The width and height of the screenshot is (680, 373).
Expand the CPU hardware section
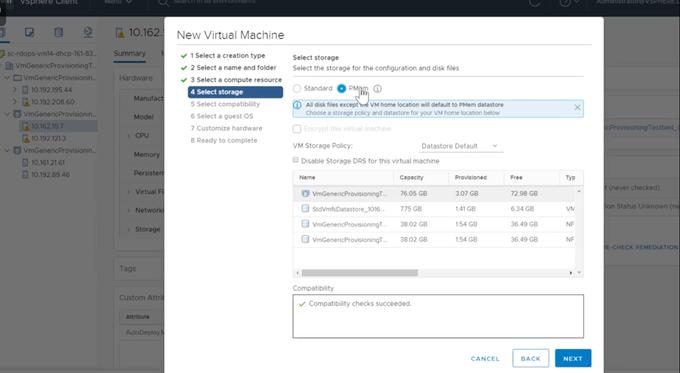pyautogui.click(x=129, y=136)
